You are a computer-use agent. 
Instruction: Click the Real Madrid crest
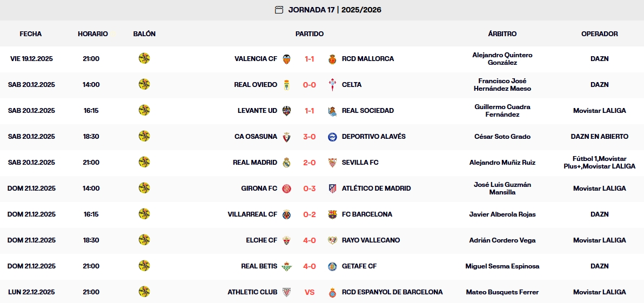286,163
